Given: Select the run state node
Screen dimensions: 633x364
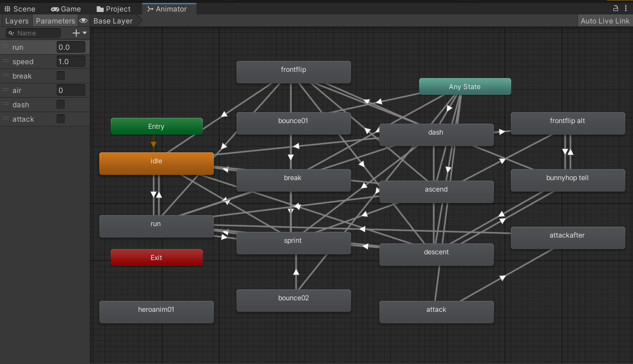Looking at the screenshot, I should coord(156,226).
